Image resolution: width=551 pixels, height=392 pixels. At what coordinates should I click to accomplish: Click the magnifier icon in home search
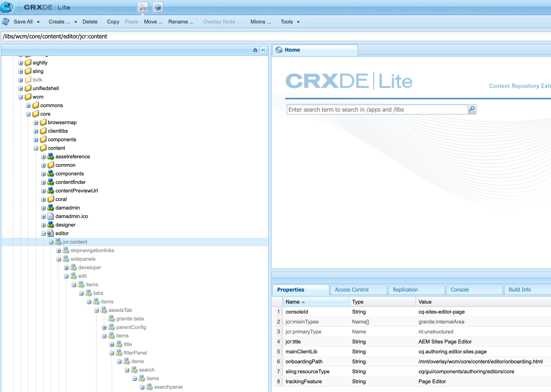click(472, 109)
